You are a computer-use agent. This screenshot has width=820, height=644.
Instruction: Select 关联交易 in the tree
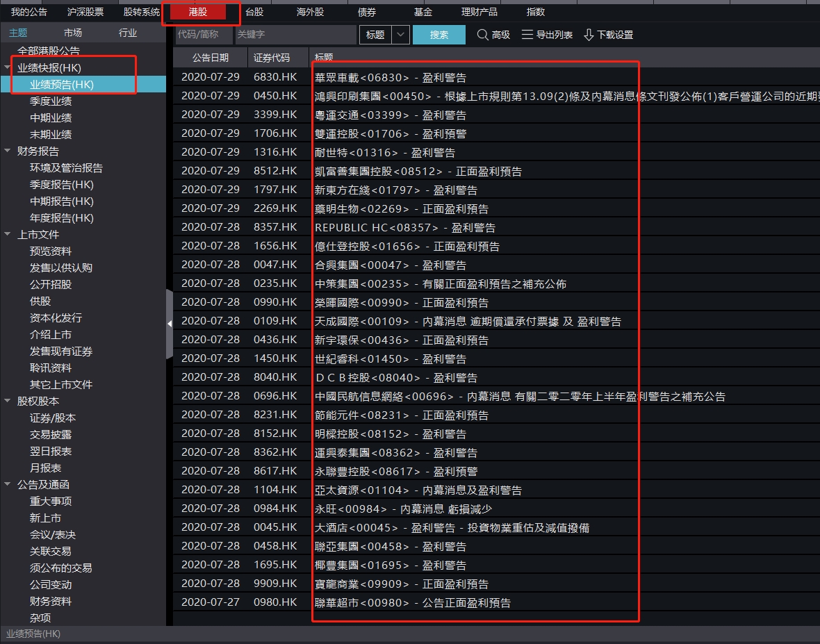(51, 552)
